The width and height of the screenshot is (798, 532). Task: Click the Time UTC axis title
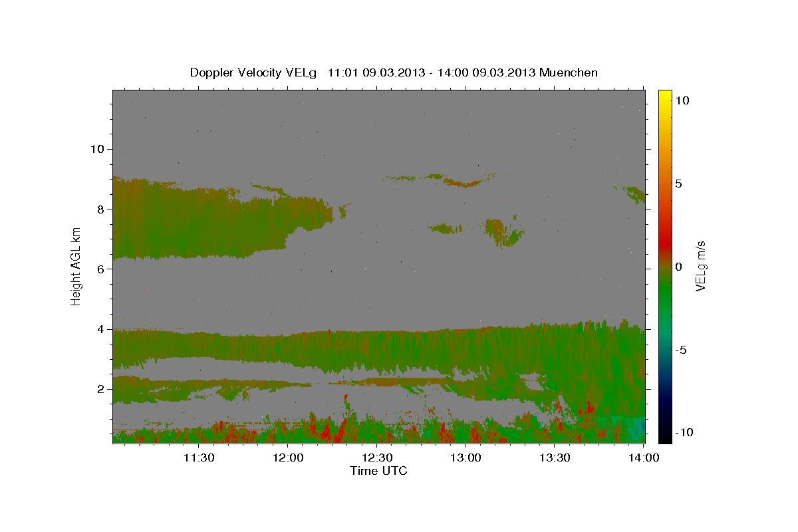coord(378,471)
